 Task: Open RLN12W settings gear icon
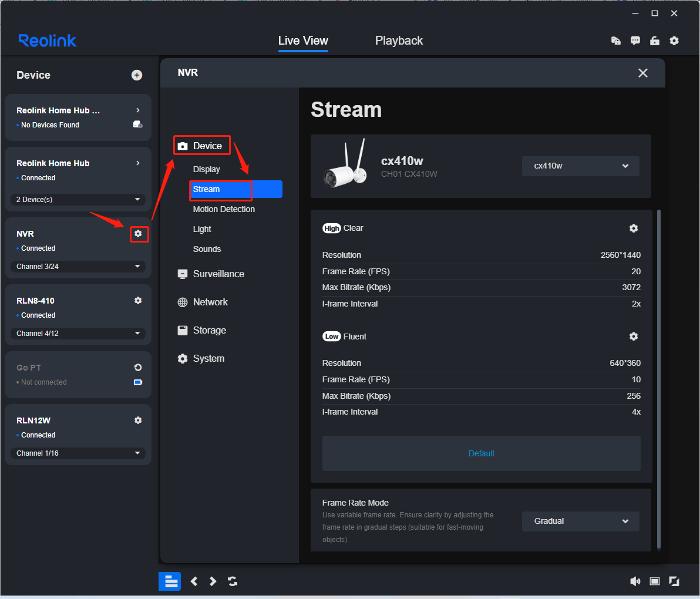pyautogui.click(x=138, y=420)
